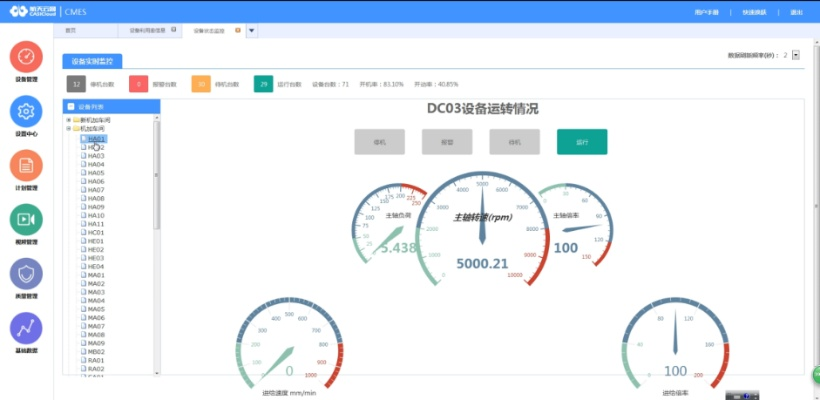Click file icon beside HE01
This screenshot has width=820, height=400.
tap(83, 241)
